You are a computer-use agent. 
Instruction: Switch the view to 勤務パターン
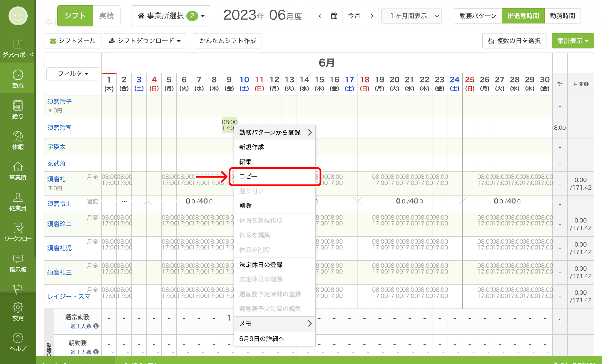(x=478, y=16)
